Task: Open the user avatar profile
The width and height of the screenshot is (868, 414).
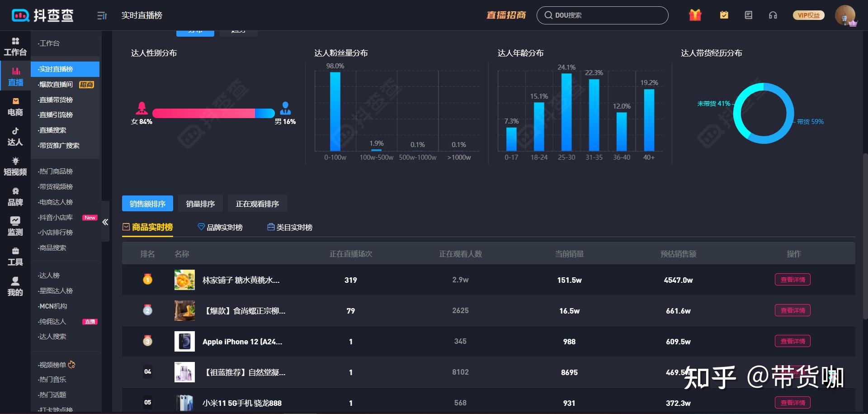Action: coord(845,15)
